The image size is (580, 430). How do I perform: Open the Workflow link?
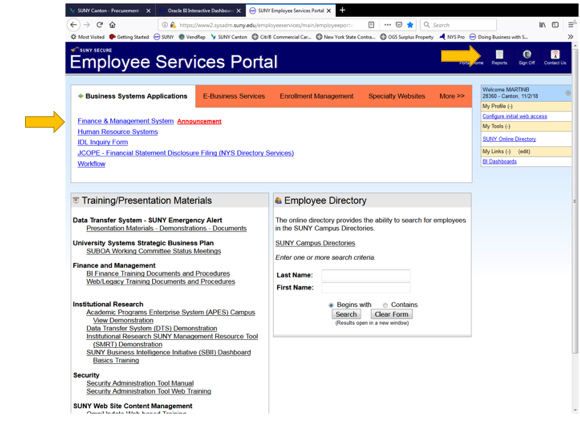(91, 164)
